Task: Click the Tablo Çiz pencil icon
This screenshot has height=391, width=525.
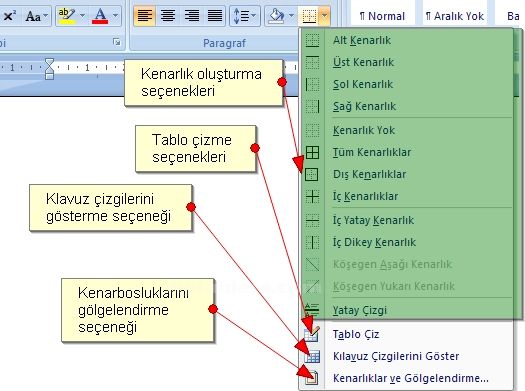Action: pyautogui.click(x=312, y=334)
